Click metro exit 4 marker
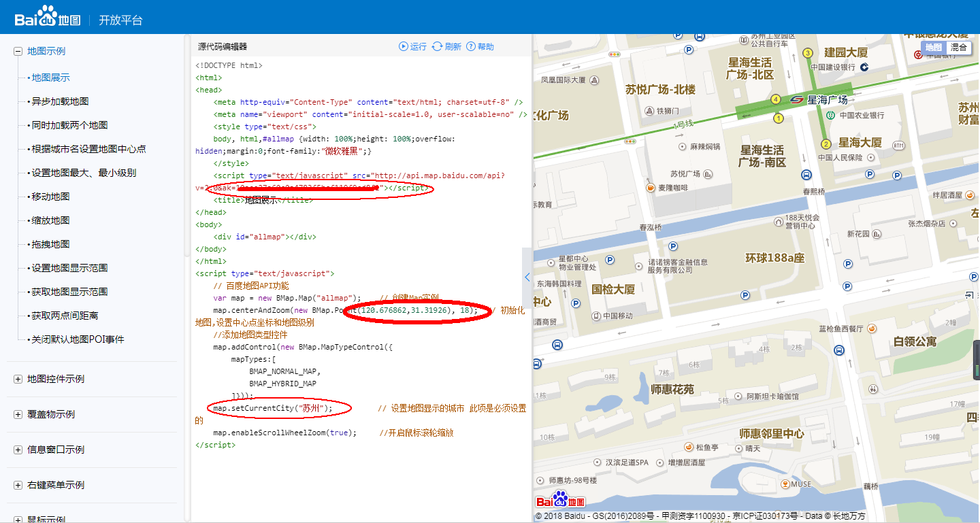The height and width of the screenshot is (523, 980). point(775,99)
